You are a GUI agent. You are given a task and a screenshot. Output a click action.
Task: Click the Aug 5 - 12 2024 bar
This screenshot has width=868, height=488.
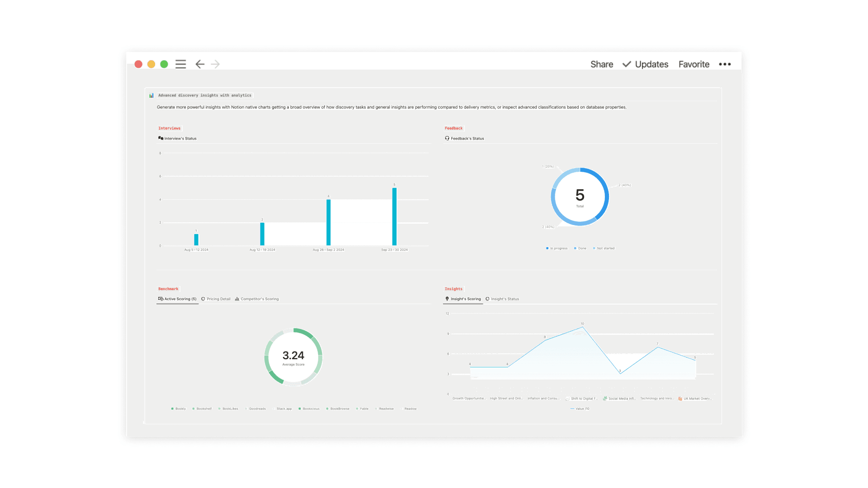tap(196, 239)
